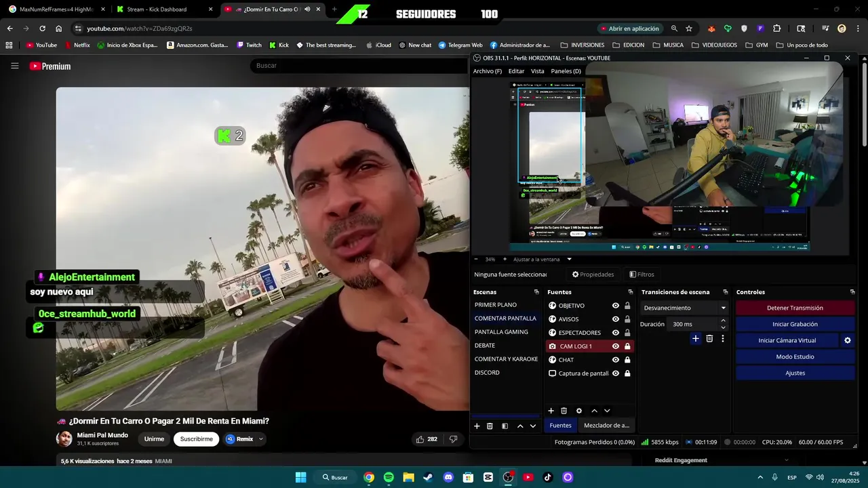Open Paneles menu in OBS
The height and width of the screenshot is (488, 868).
pyautogui.click(x=566, y=71)
